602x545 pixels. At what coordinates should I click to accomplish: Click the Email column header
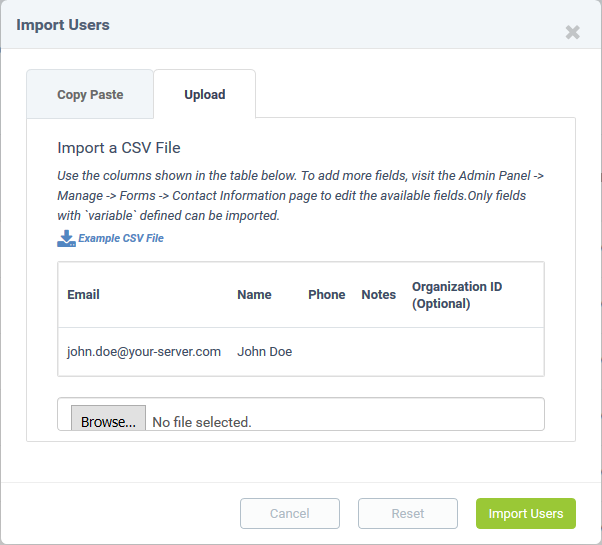(x=83, y=295)
